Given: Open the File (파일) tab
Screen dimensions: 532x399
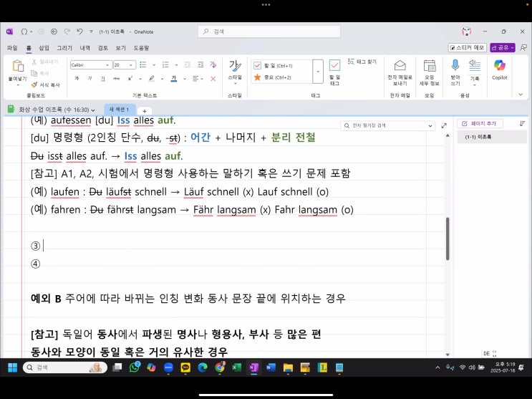Looking at the screenshot, I should [12, 48].
